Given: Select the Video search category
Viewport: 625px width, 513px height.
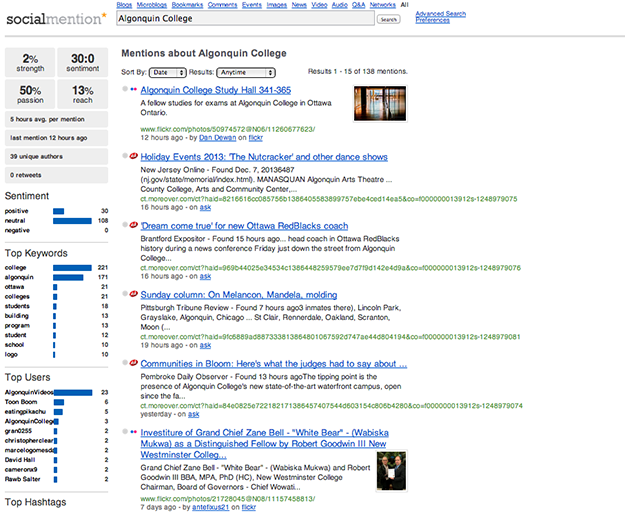Looking at the screenshot, I should coord(319,5).
